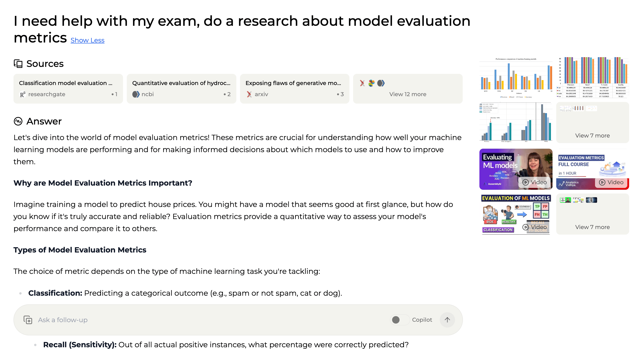The height and width of the screenshot is (354, 644).
Task: Click the ncbi logo icon
Action: (136, 94)
